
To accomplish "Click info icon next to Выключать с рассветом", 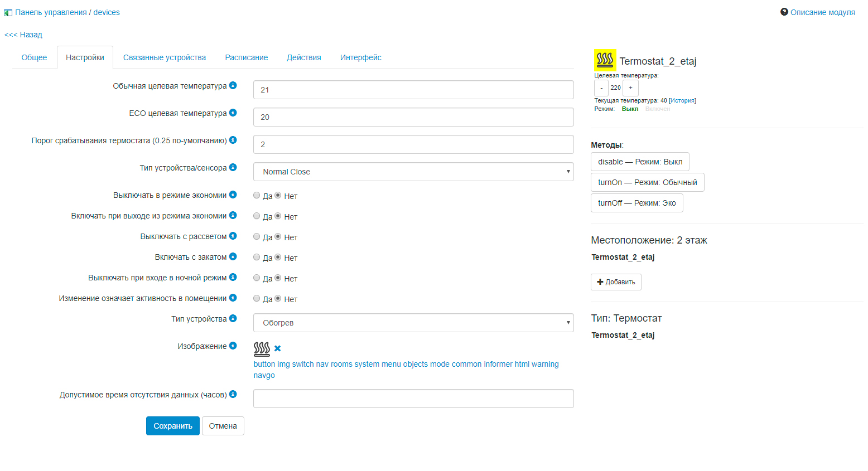I will click(x=233, y=236).
